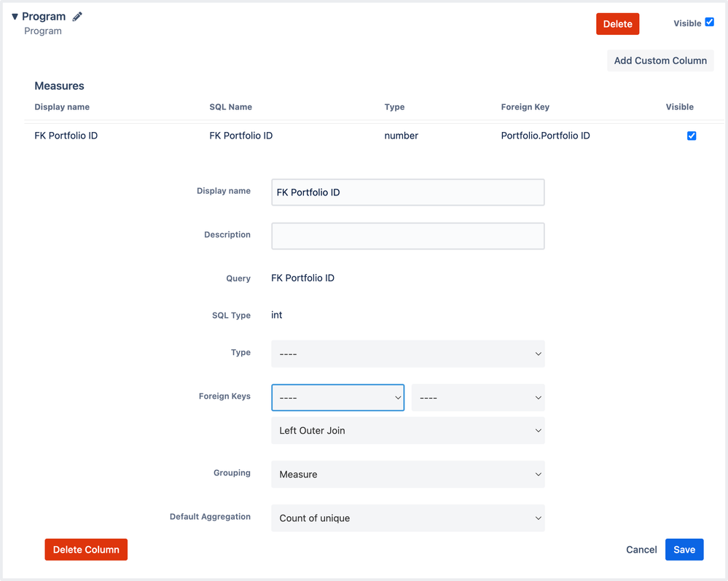Click the Visible column header

pyautogui.click(x=680, y=107)
